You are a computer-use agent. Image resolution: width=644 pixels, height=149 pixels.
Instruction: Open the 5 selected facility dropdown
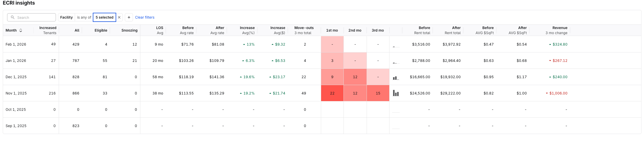pos(104,17)
